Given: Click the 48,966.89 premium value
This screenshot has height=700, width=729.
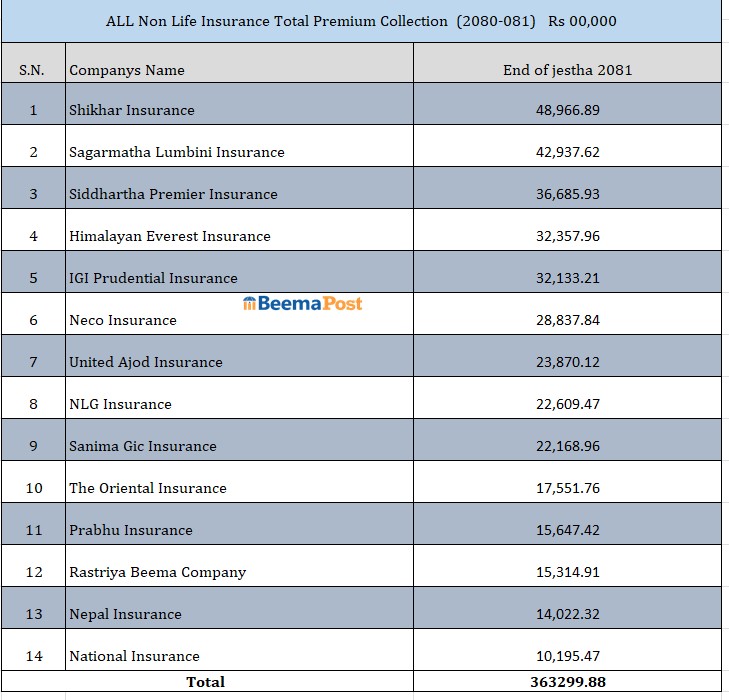Looking at the screenshot, I should click(x=567, y=110).
